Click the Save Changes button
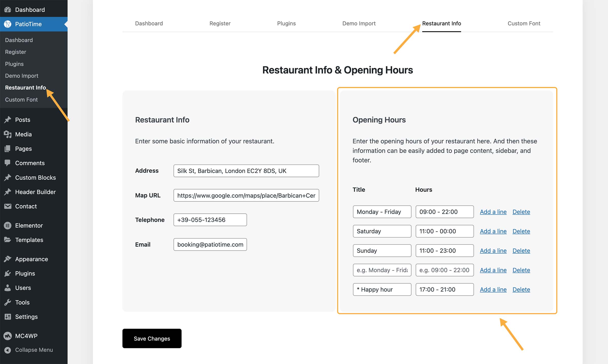This screenshot has height=364, width=608. [152, 338]
